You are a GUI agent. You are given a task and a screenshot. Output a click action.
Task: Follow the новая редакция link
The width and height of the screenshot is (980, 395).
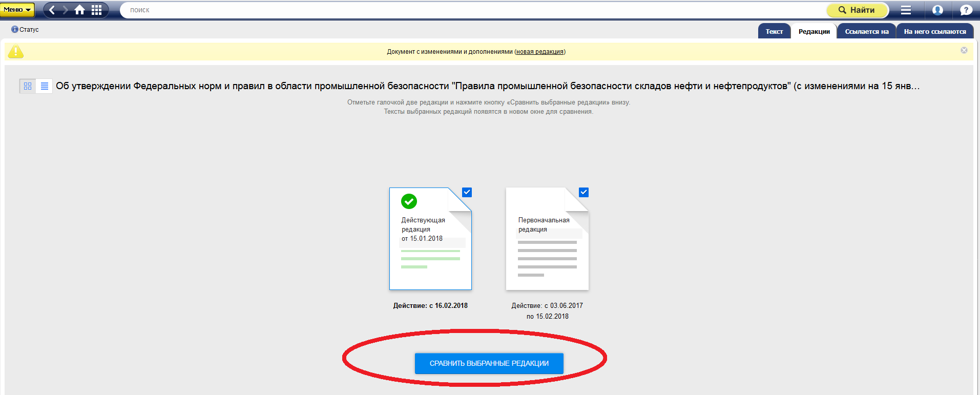(x=540, y=52)
